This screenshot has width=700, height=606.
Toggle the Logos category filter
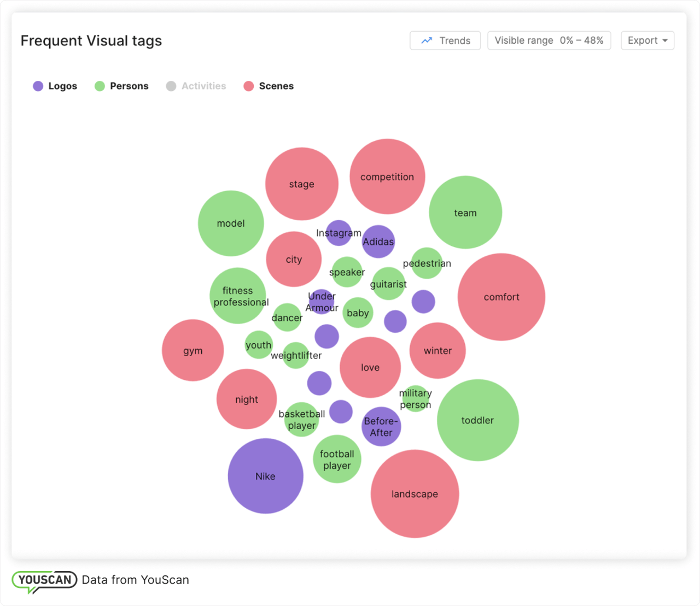tap(55, 86)
